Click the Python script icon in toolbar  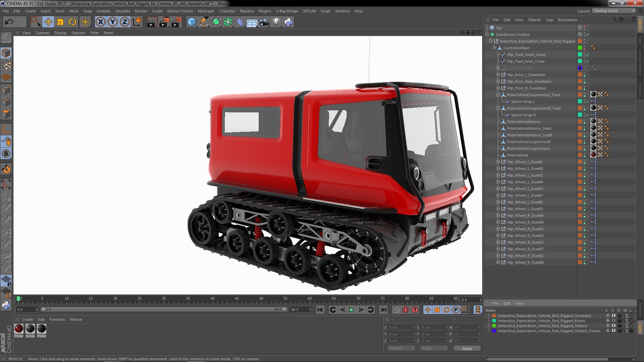click(x=288, y=22)
